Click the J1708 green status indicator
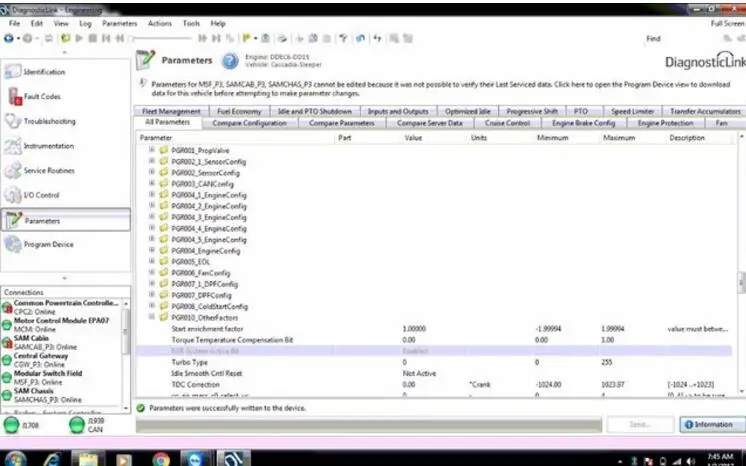 click(x=11, y=425)
